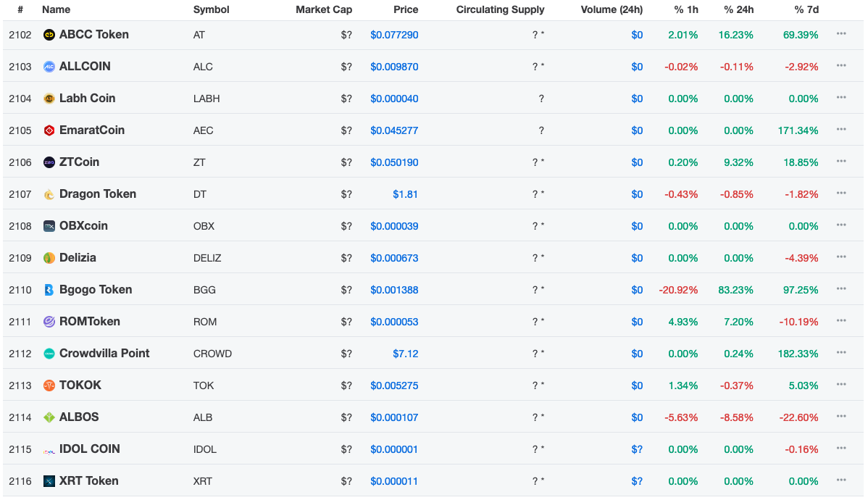Sort by % 1h column header
The width and height of the screenshot is (868, 500).
[686, 9]
